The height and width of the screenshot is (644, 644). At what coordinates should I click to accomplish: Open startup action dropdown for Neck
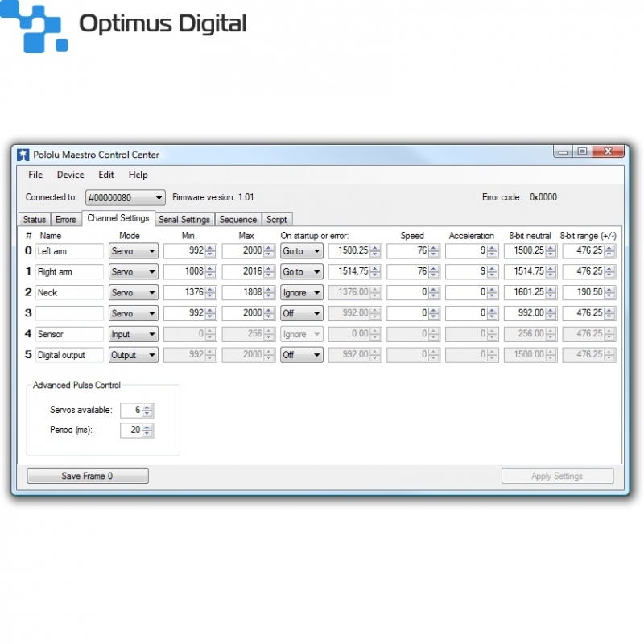point(302,292)
